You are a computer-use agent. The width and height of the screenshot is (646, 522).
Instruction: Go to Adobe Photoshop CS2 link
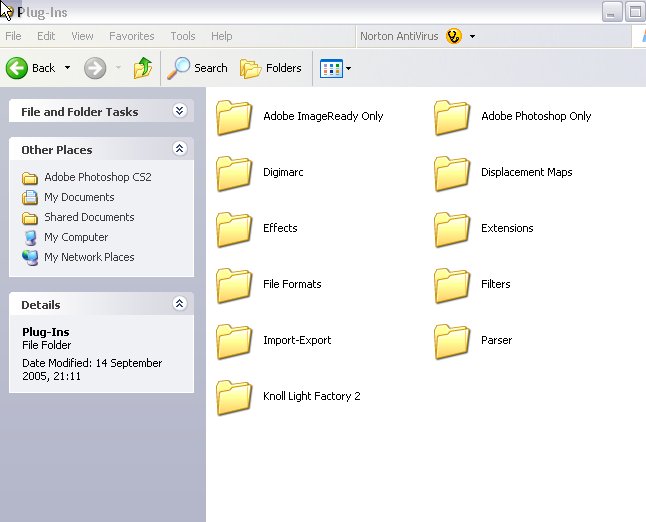[x=98, y=177]
